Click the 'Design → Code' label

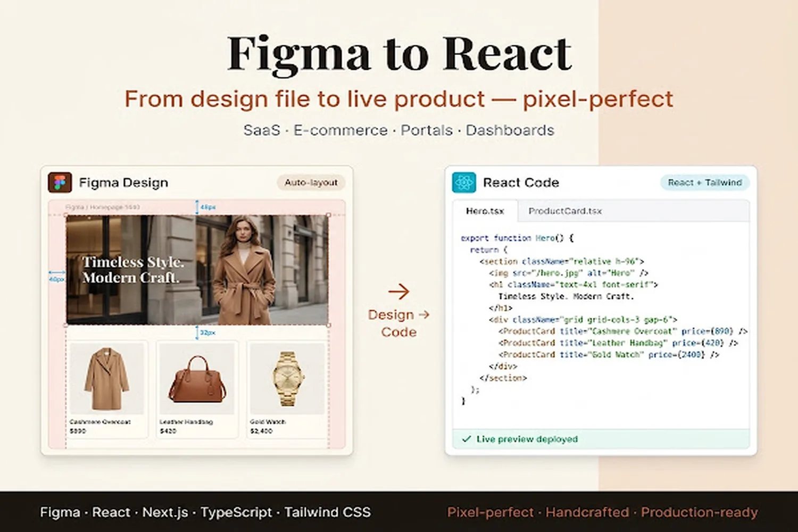(399, 323)
